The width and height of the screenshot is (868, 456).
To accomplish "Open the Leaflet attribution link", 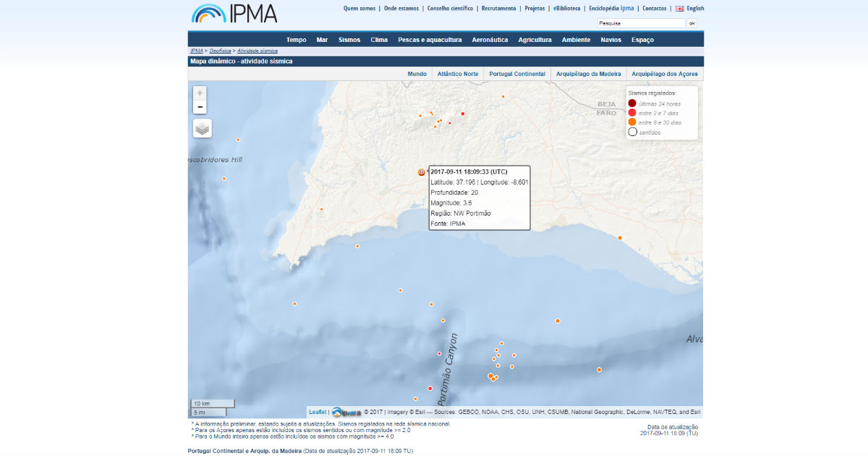I will [317, 412].
